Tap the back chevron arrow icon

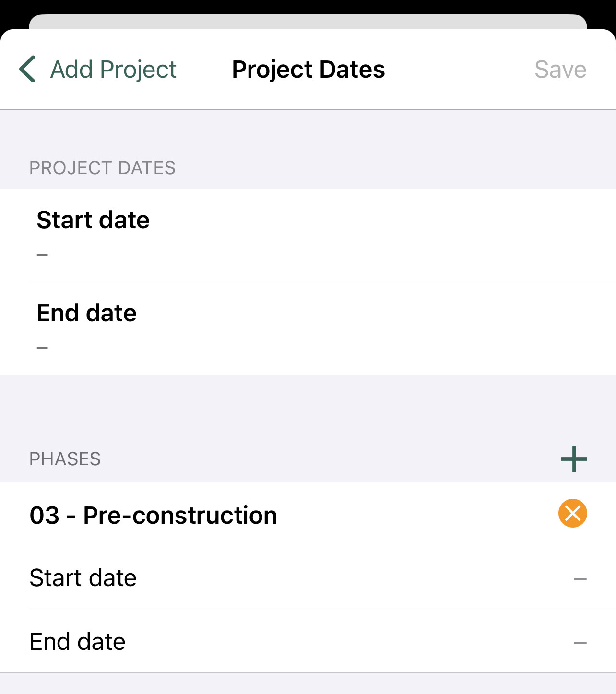[27, 69]
